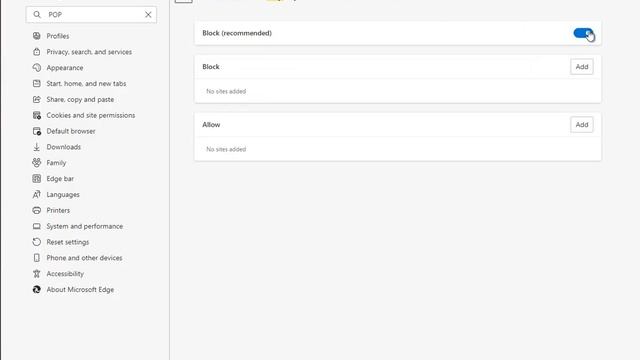640x360 pixels.
Task: Click the System and performance icon
Action: 37,226
